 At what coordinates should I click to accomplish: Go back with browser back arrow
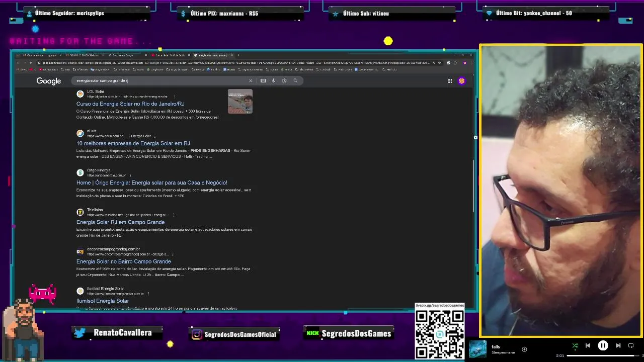18,63
